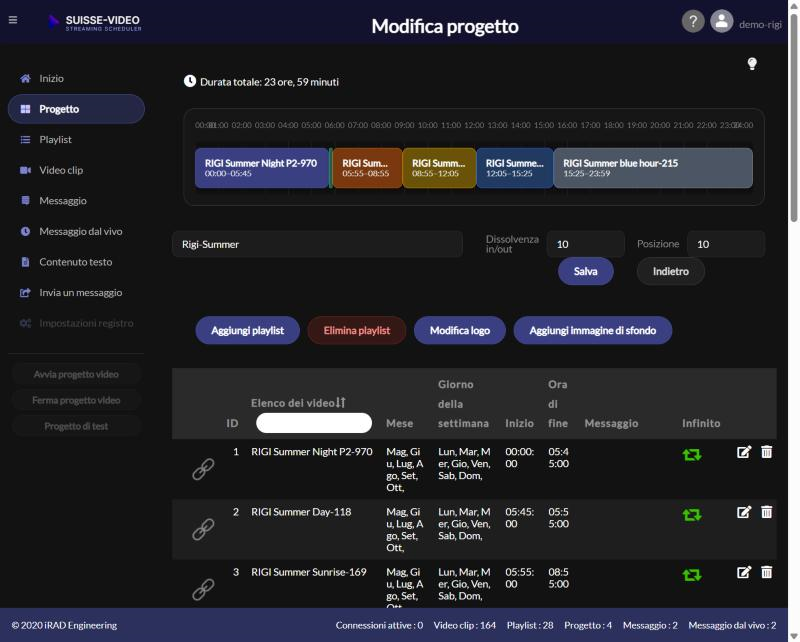
Task: Edit the RIGI Summer Day-118 row
Action: click(744, 512)
